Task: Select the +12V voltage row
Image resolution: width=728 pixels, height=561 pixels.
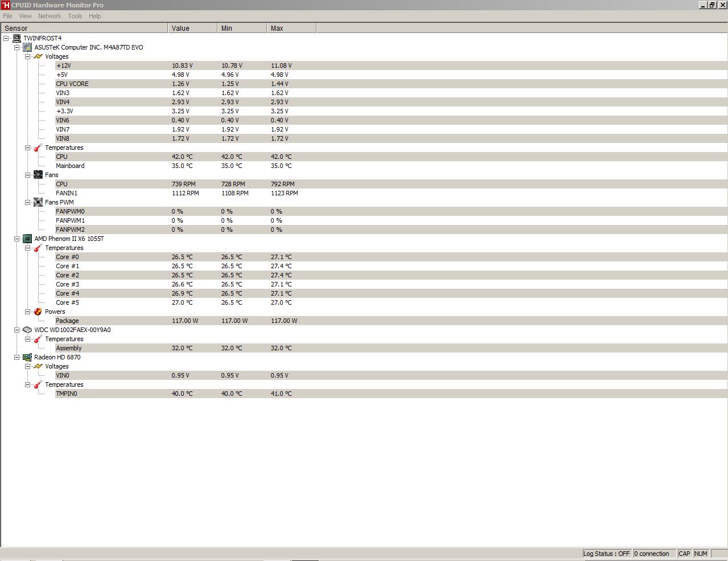Action: 391,65
